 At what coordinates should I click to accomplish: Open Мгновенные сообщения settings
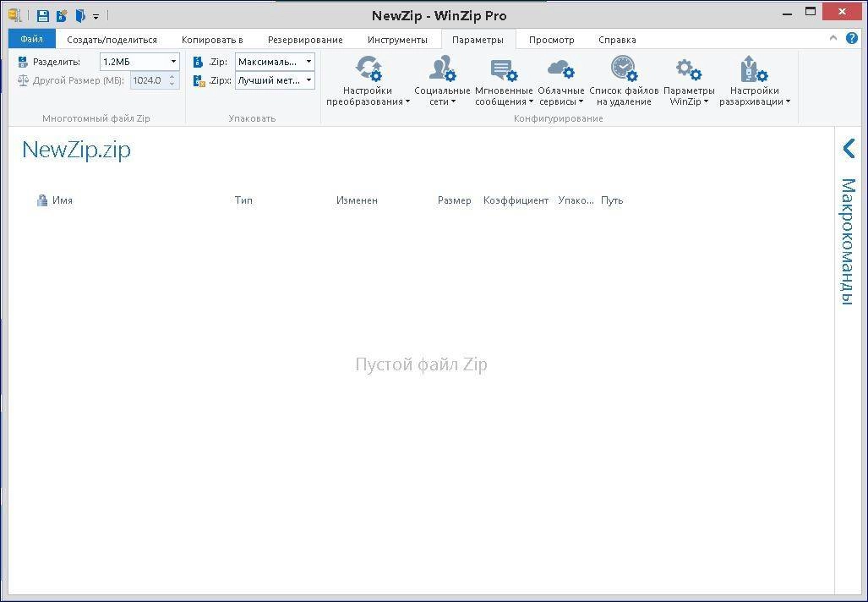(x=504, y=81)
